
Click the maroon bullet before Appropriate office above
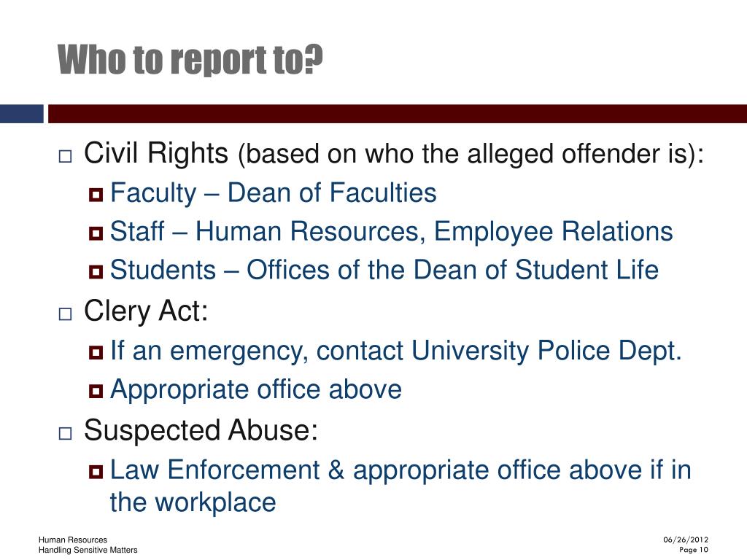tap(96, 392)
